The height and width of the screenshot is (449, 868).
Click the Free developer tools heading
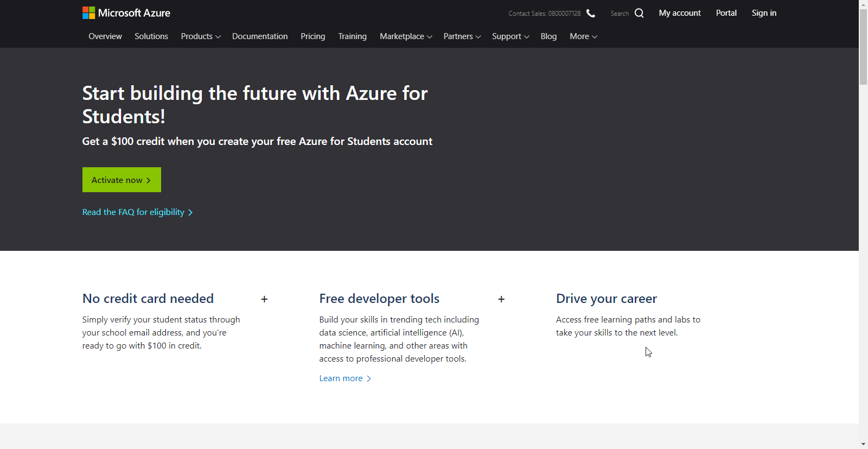click(379, 299)
